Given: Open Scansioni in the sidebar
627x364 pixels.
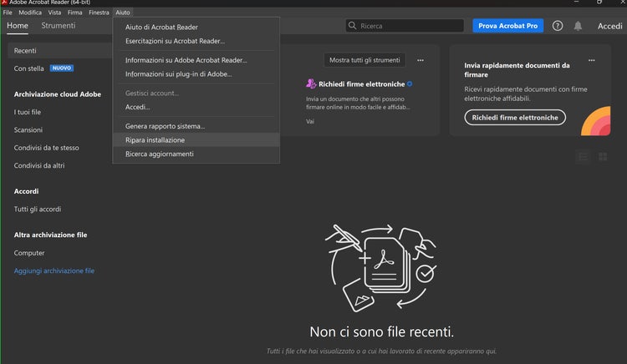Looking at the screenshot, I should 28,129.
